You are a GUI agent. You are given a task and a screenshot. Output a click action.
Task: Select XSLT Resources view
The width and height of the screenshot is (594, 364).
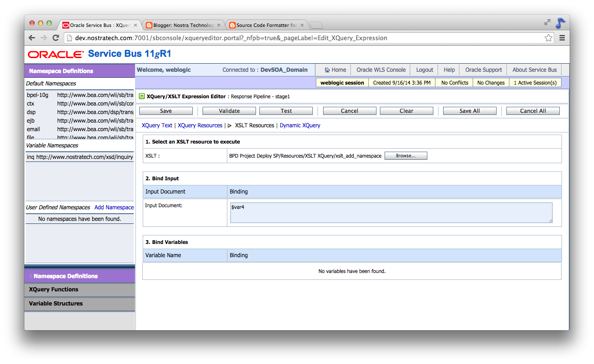pos(254,126)
